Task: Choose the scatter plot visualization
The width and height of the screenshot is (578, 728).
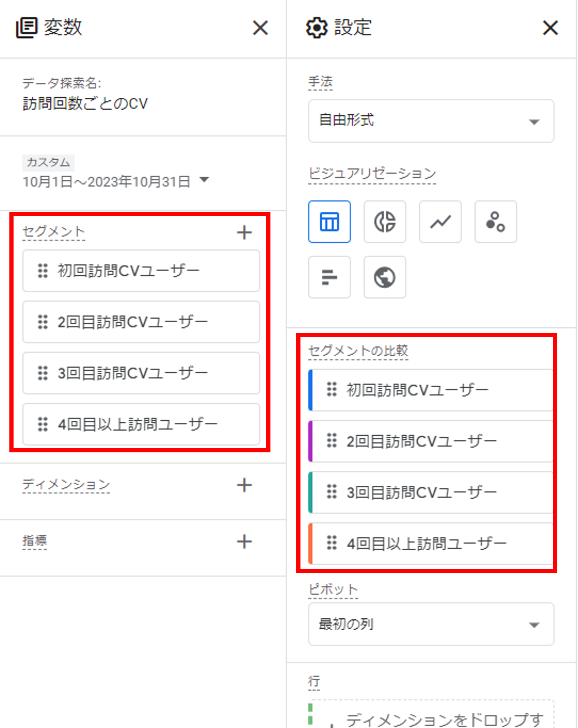Action: [x=495, y=222]
